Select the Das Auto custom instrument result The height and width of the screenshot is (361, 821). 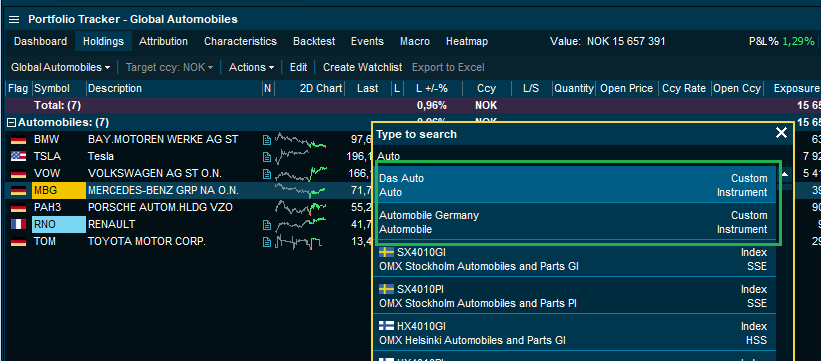click(x=573, y=185)
